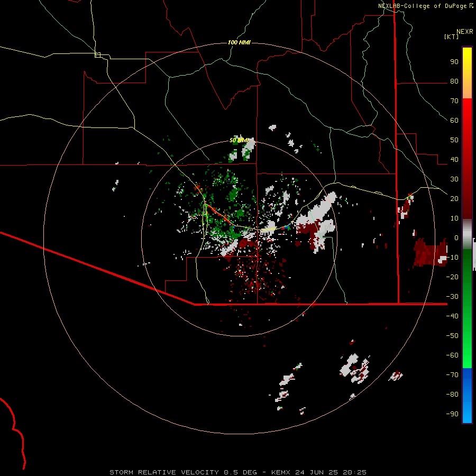
Task: Click the 100 NMI range ring label
Action: [239, 42]
